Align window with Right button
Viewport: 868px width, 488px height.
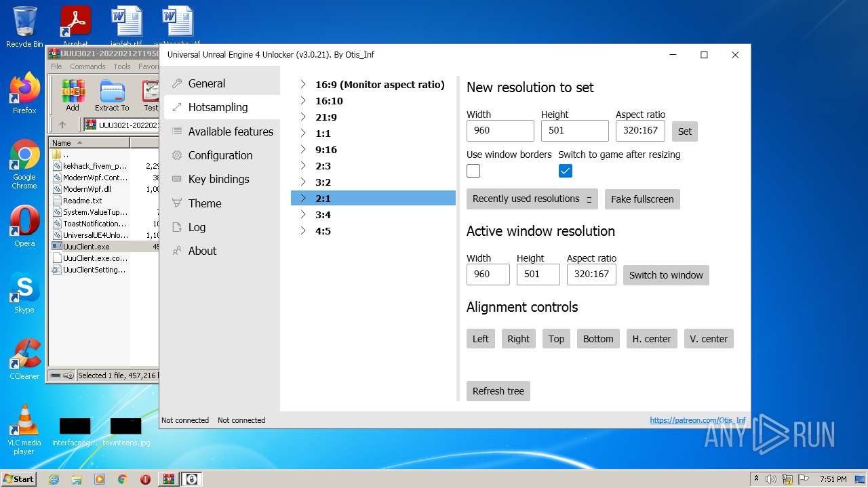coord(519,339)
